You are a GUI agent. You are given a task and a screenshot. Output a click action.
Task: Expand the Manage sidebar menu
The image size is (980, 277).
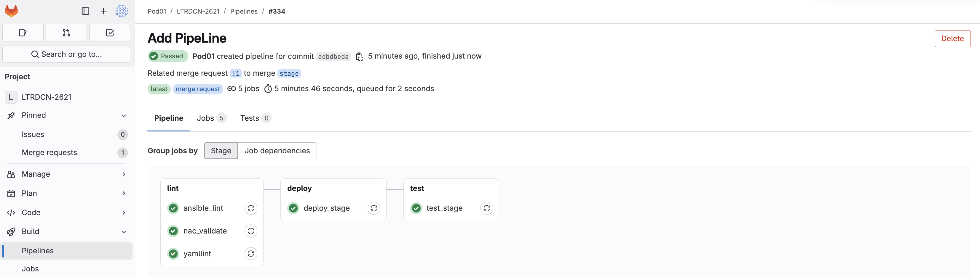pyautogui.click(x=123, y=174)
